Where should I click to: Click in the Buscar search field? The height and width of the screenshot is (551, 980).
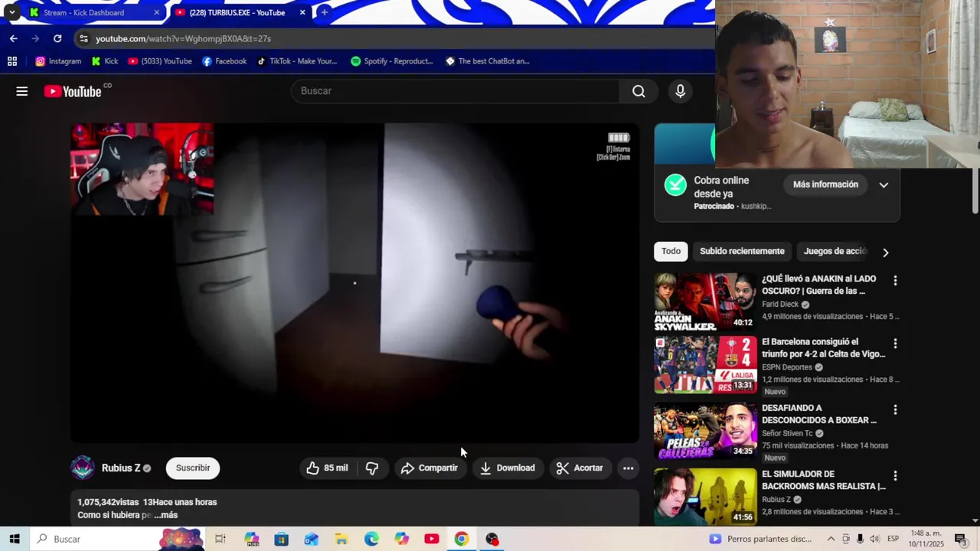click(456, 91)
